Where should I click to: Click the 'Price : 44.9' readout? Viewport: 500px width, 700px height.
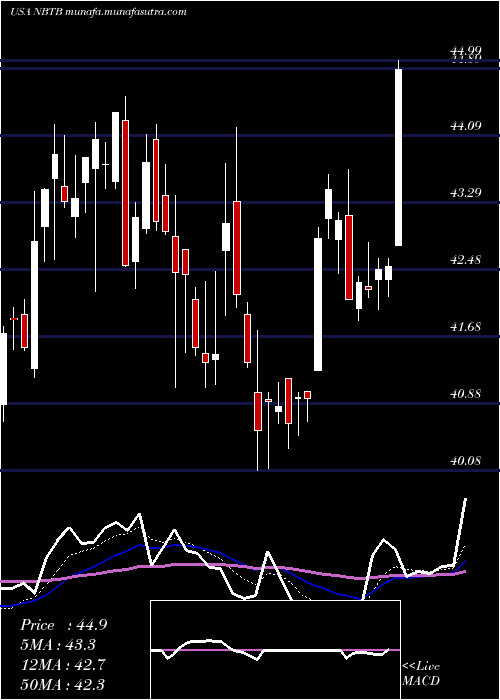(63, 625)
